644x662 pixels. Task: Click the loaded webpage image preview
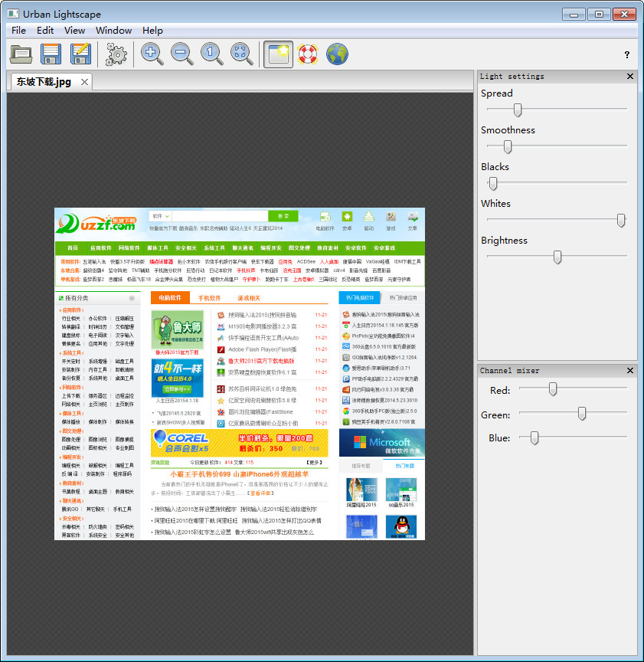[x=240, y=374]
